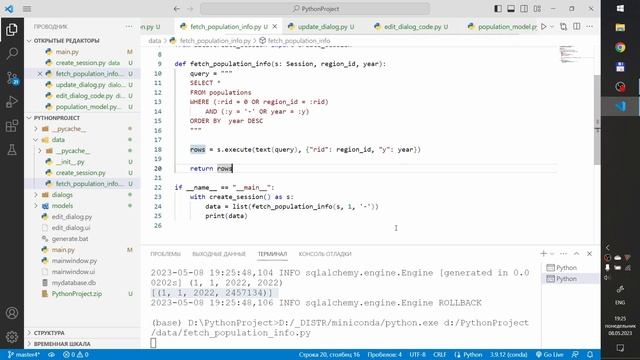Open run options dropdown next to play

coord(552,27)
